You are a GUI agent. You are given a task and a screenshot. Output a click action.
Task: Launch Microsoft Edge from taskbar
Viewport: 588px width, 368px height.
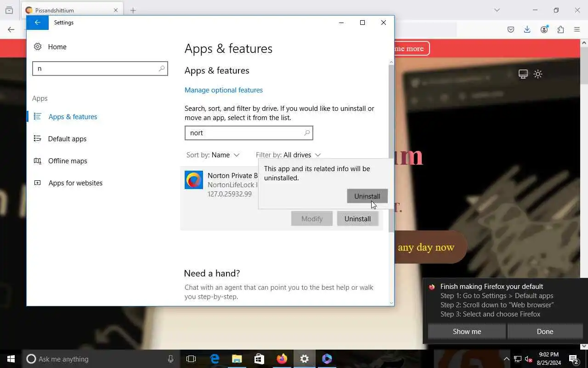pyautogui.click(x=215, y=359)
